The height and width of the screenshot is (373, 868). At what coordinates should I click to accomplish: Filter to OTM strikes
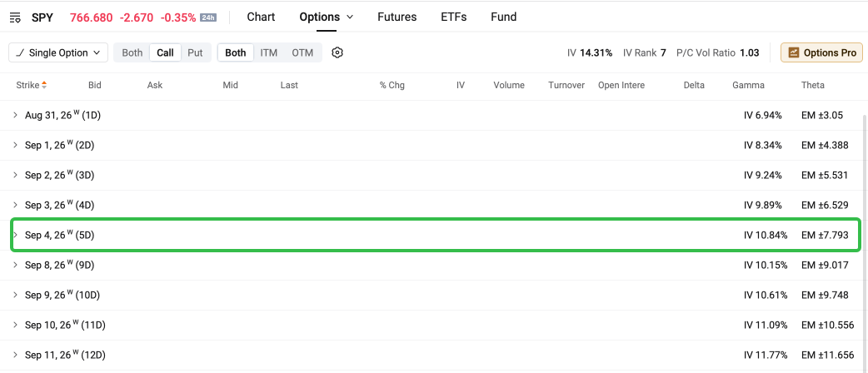pyautogui.click(x=303, y=52)
